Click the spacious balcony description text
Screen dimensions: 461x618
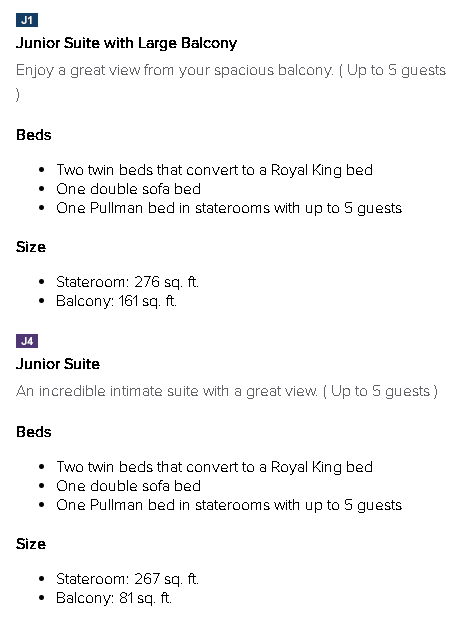pos(231,82)
